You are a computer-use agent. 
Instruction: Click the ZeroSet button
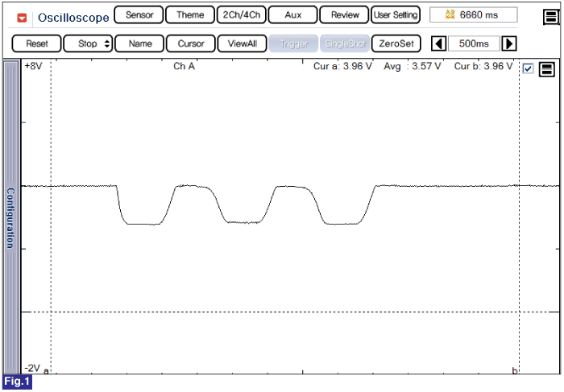(x=396, y=43)
